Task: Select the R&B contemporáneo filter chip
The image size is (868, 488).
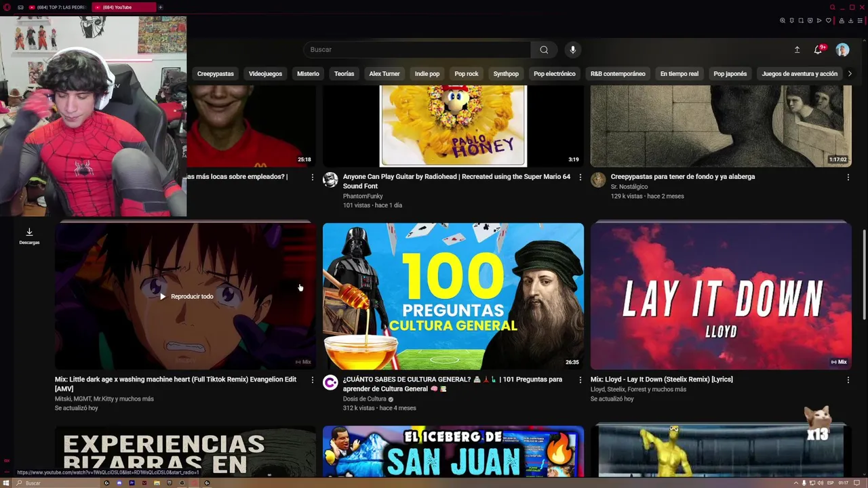Action: 618,74
